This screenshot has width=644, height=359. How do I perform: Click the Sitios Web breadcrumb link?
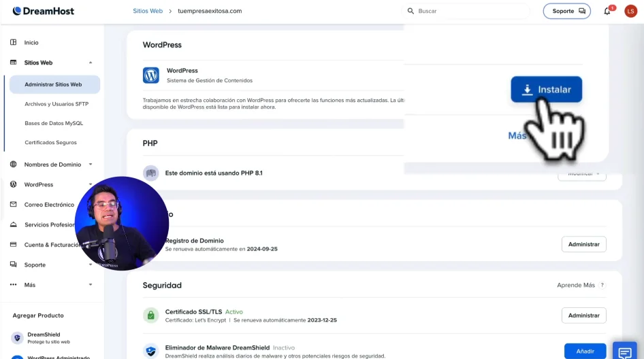pyautogui.click(x=148, y=11)
